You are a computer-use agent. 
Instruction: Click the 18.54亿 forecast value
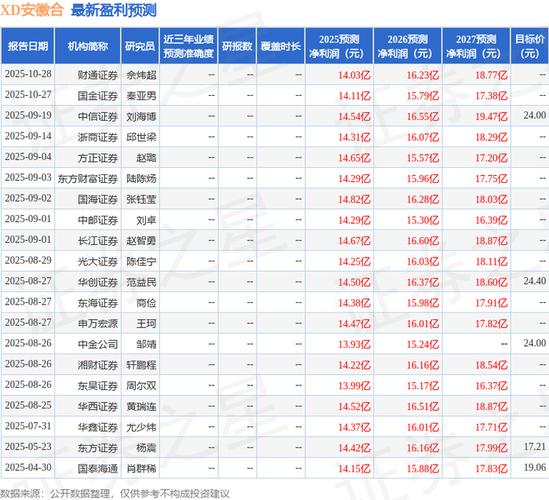coord(491,365)
